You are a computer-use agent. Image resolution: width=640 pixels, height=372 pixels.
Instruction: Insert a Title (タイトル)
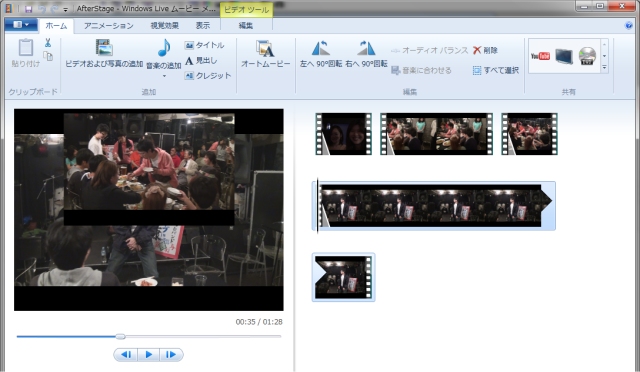(x=204, y=45)
